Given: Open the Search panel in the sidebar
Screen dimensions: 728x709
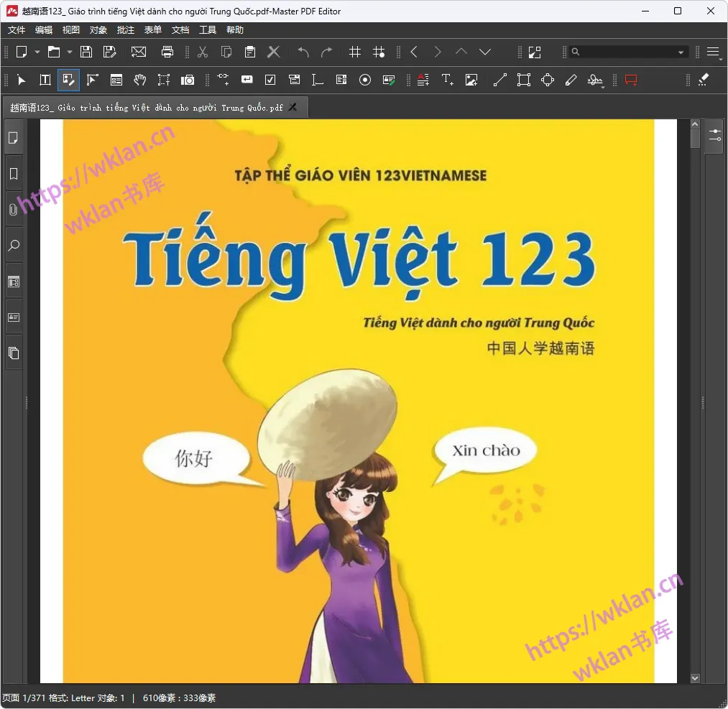Looking at the screenshot, I should [x=13, y=245].
